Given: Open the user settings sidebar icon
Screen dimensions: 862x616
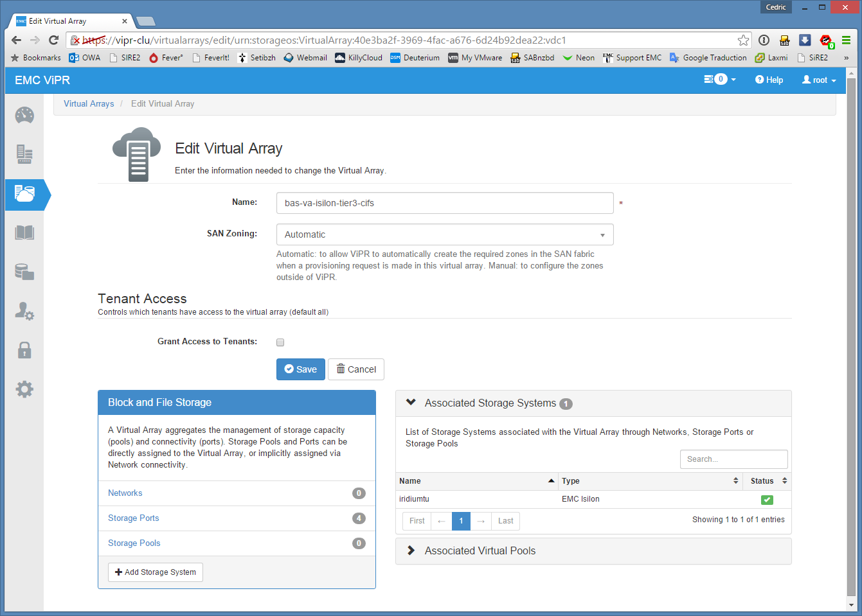Looking at the screenshot, I should pos(24,311).
